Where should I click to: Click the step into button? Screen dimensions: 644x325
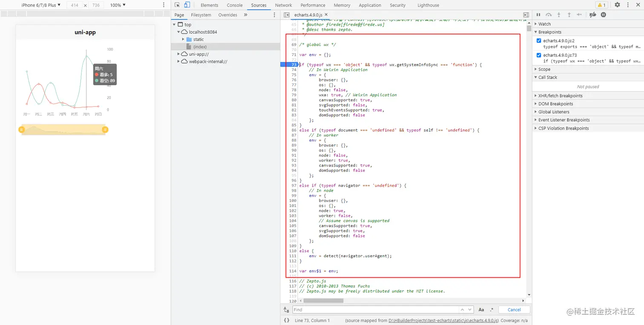[x=559, y=15]
